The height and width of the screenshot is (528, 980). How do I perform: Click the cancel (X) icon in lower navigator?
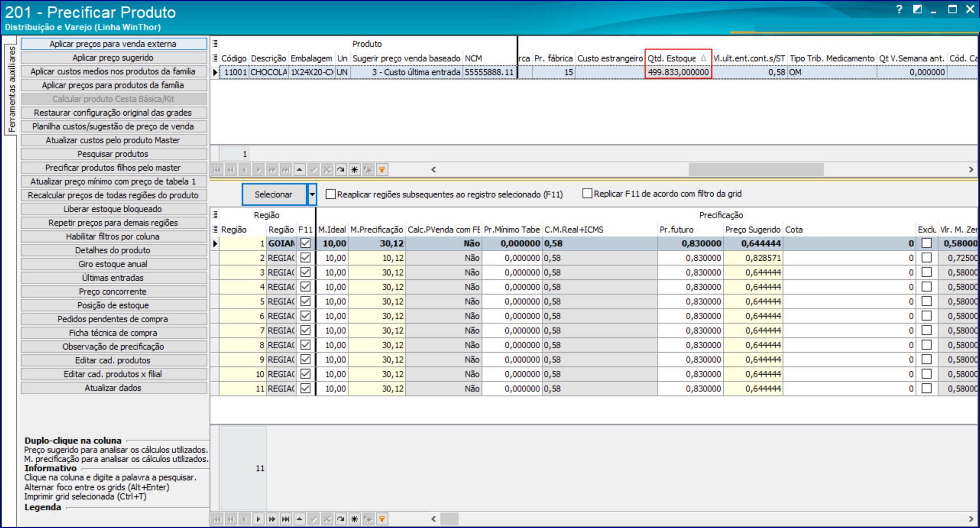(x=327, y=519)
